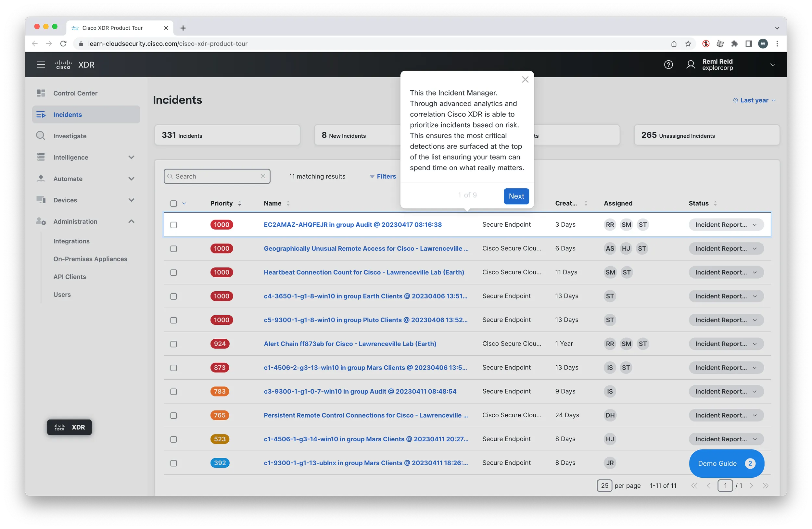Open Chrome three-dot menu
Viewport: 812px width, 529px height.
[777, 44]
